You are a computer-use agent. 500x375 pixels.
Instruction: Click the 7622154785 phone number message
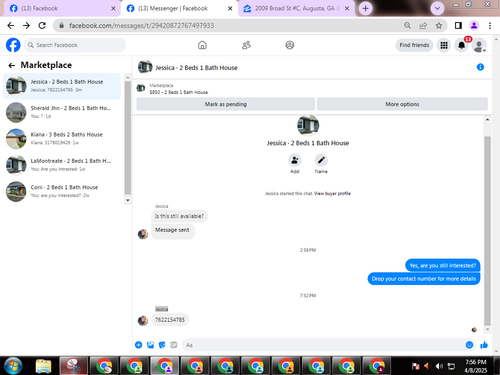170,320
